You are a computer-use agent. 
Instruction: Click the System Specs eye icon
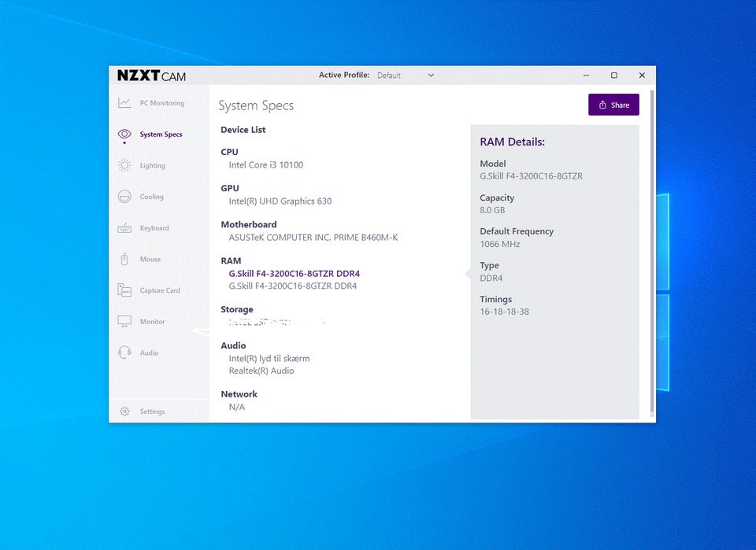tap(124, 134)
